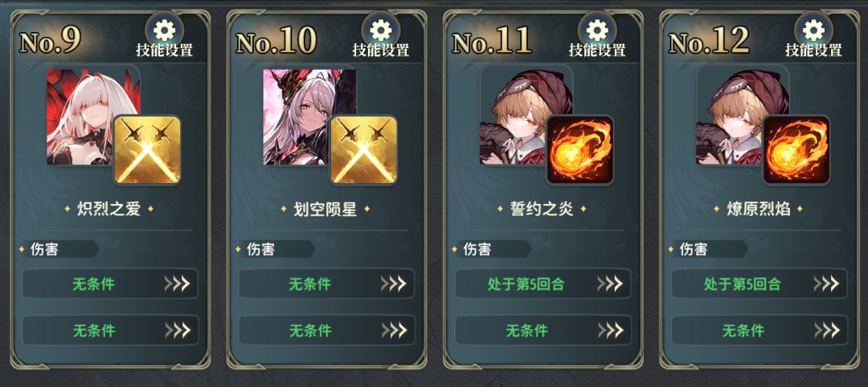Click the 炽烈之爱 skill name

tap(109, 210)
